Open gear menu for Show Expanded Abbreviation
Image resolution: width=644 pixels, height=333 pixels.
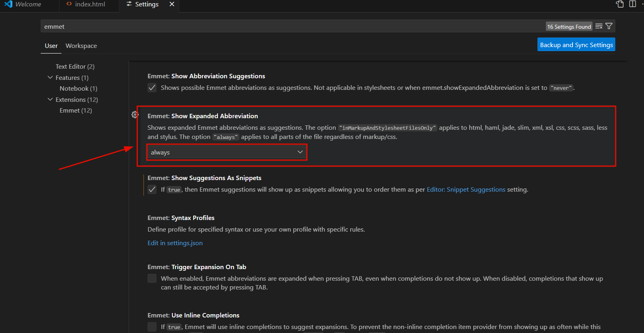click(135, 115)
